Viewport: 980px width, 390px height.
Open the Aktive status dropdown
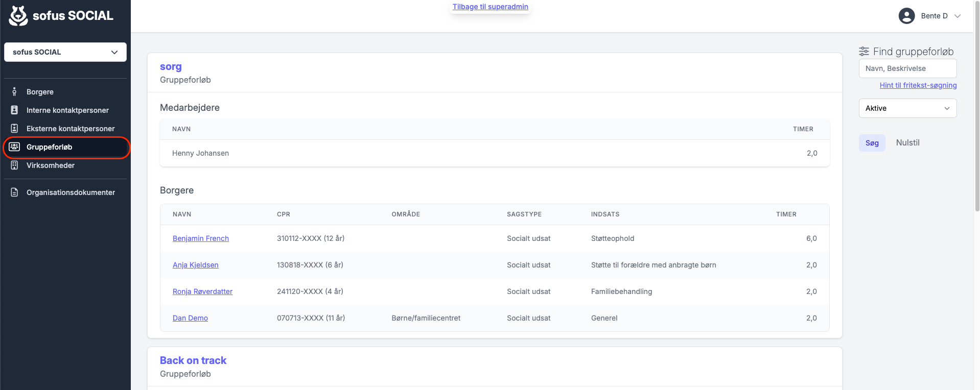tap(907, 108)
